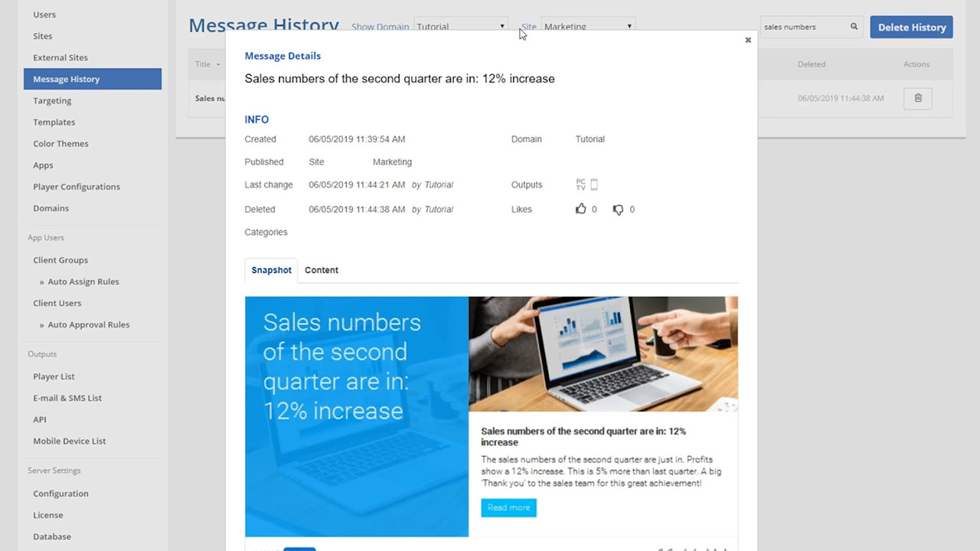
Task: Go to Color Themes in sidebar
Action: click(60, 144)
